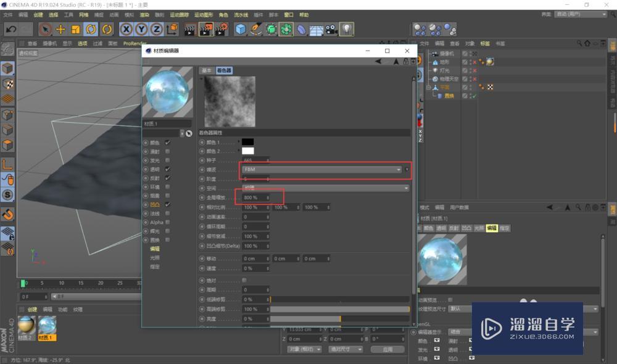Add a Camera object

331,29
